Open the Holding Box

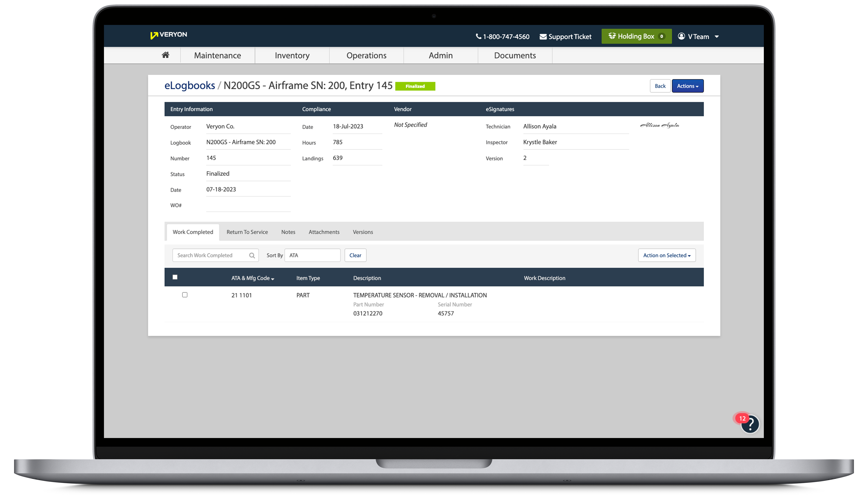[x=636, y=36]
